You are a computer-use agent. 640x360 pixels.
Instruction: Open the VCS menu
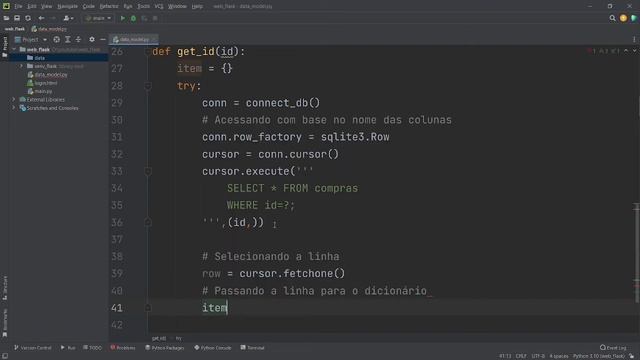pos(159,6)
